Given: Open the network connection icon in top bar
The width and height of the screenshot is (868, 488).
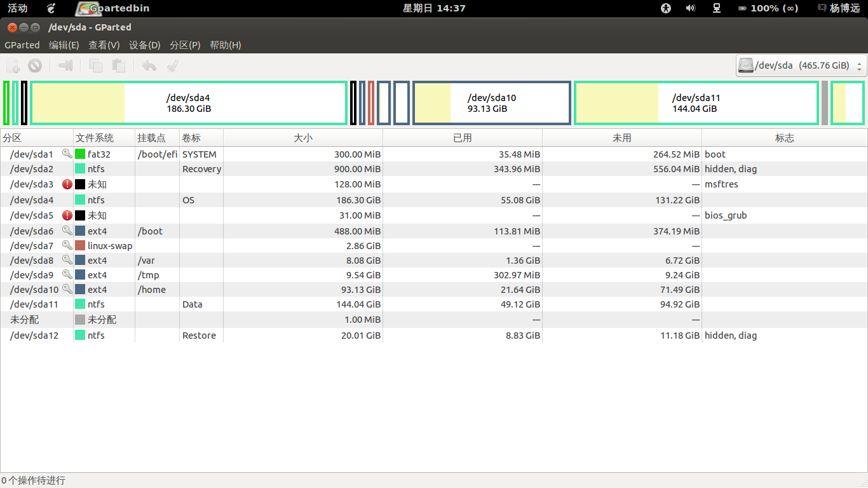Looking at the screenshot, I should [717, 8].
